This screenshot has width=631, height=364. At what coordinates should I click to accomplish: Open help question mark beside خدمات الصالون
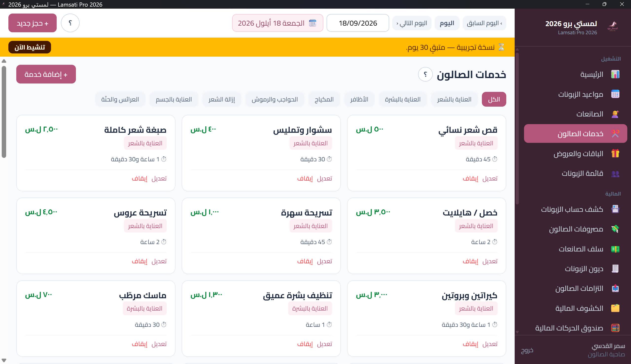[x=425, y=74]
